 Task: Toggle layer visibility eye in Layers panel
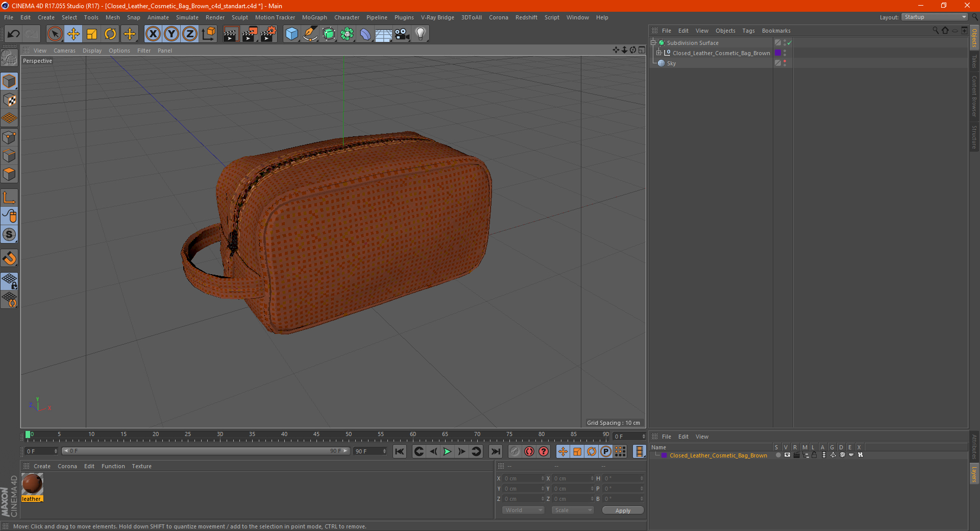click(x=787, y=455)
